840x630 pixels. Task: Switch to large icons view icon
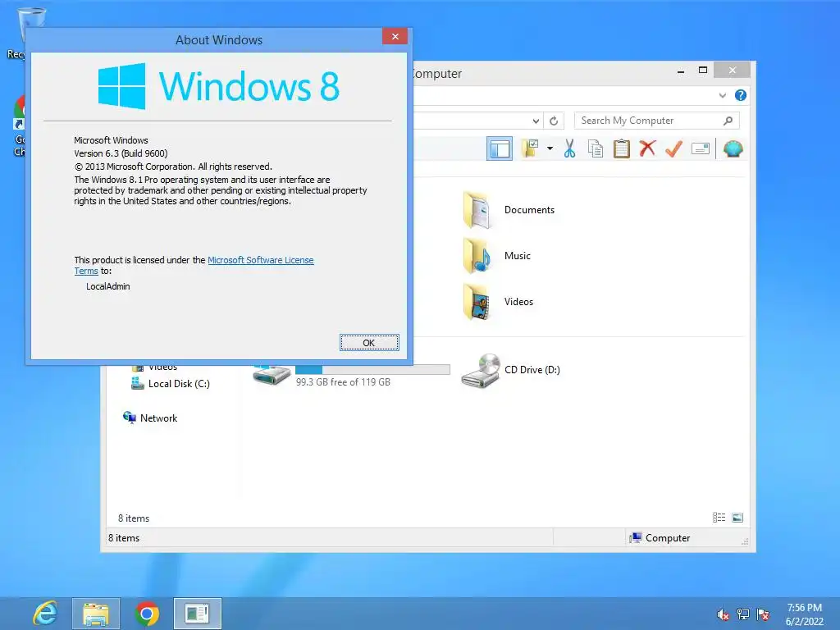pos(737,518)
